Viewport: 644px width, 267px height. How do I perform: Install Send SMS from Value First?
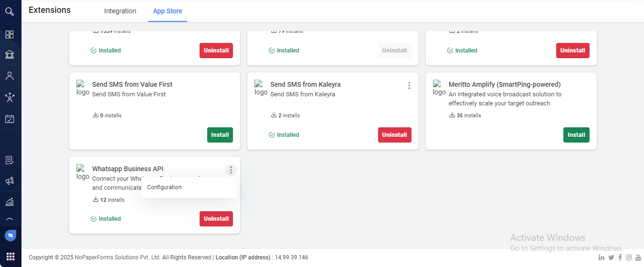pos(220,135)
